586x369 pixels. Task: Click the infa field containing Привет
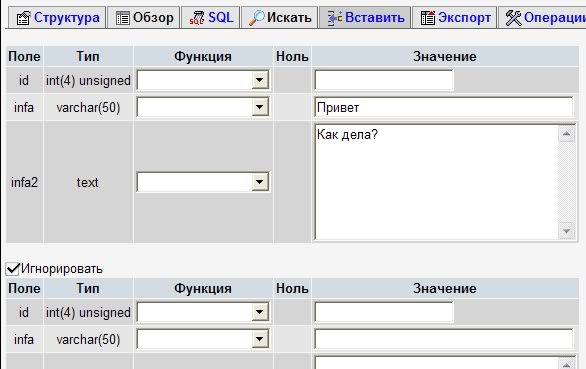tap(444, 108)
